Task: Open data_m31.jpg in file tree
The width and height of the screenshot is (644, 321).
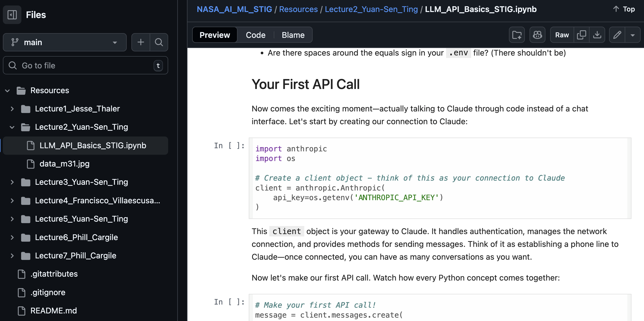Action: (64, 164)
